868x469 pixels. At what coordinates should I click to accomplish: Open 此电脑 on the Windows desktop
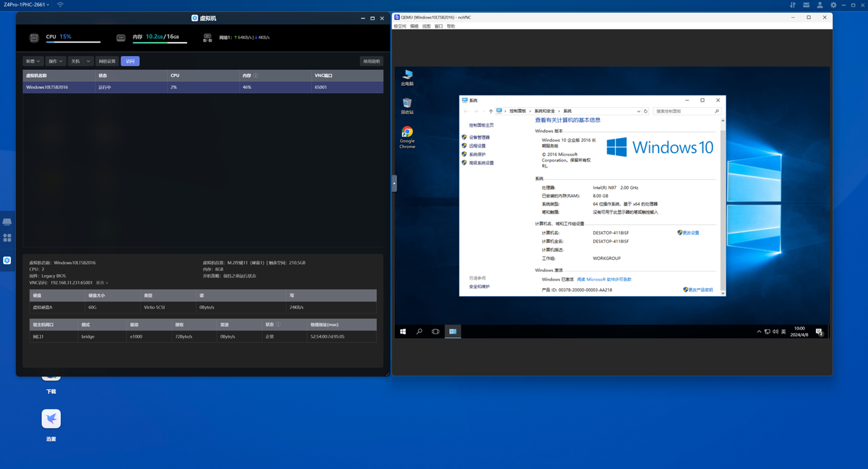point(407,76)
